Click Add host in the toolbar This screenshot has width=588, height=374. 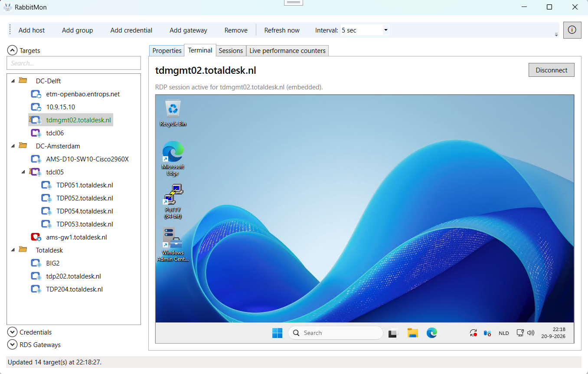pyautogui.click(x=32, y=30)
